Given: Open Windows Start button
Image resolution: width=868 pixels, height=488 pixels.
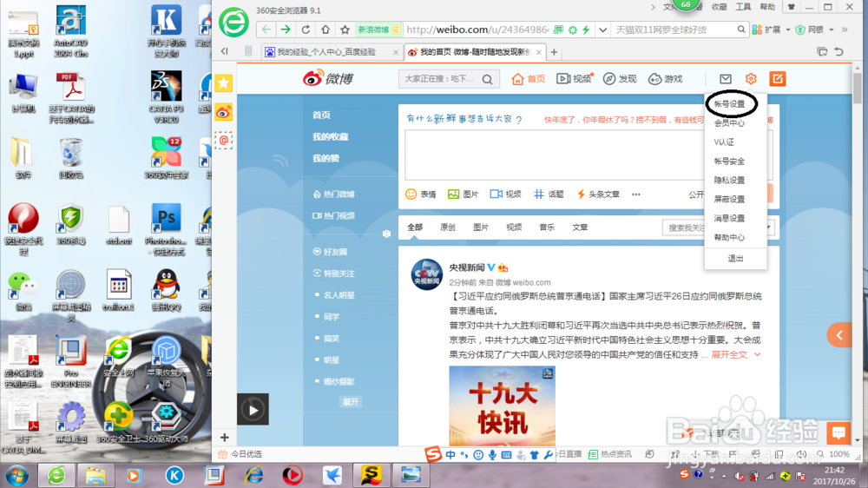Looking at the screenshot, I should pyautogui.click(x=16, y=475).
